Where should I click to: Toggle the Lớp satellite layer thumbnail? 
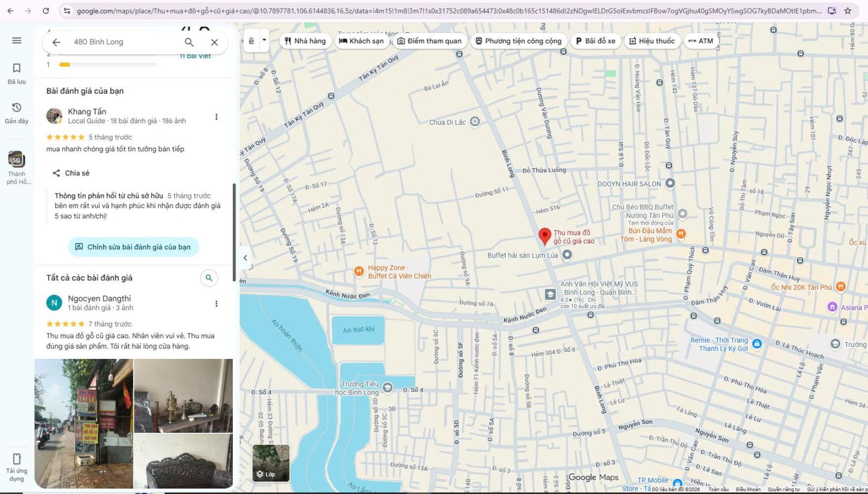271,463
